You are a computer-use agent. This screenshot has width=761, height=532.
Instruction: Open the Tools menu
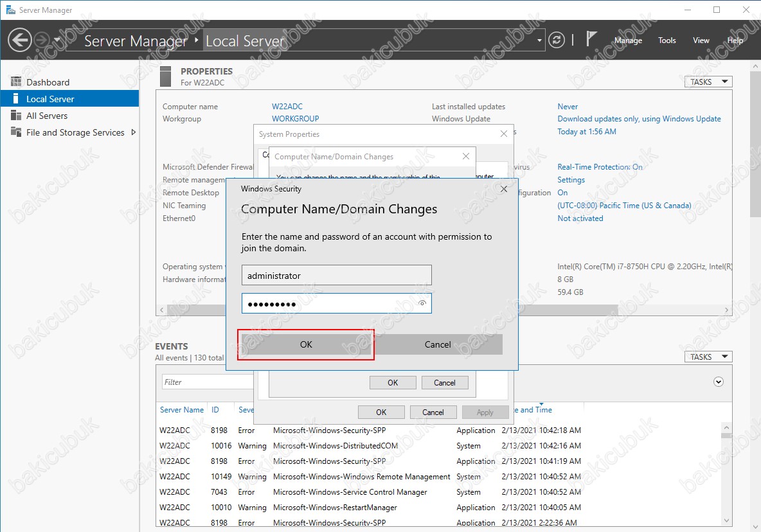tap(667, 40)
